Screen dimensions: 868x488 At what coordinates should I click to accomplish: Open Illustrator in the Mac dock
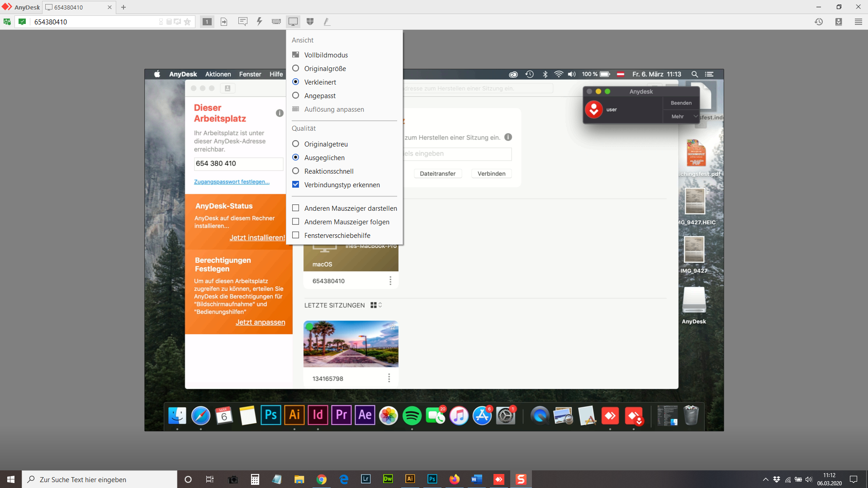tap(294, 415)
